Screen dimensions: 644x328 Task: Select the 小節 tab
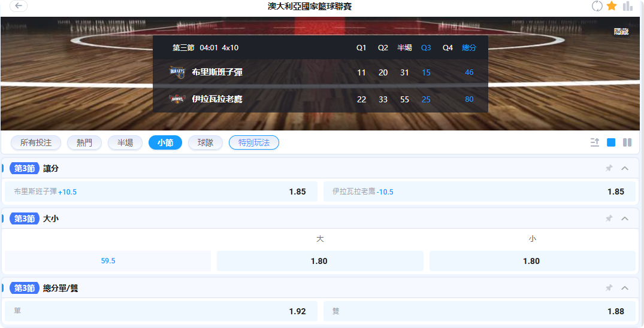(x=165, y=142)
